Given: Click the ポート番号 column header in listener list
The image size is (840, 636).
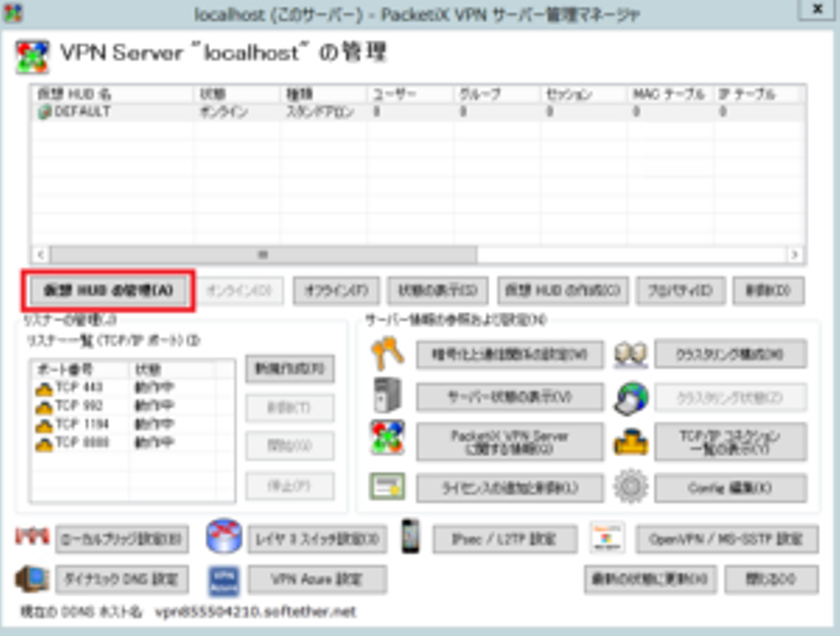Looking at the screenshot, I should coord(80,369).
